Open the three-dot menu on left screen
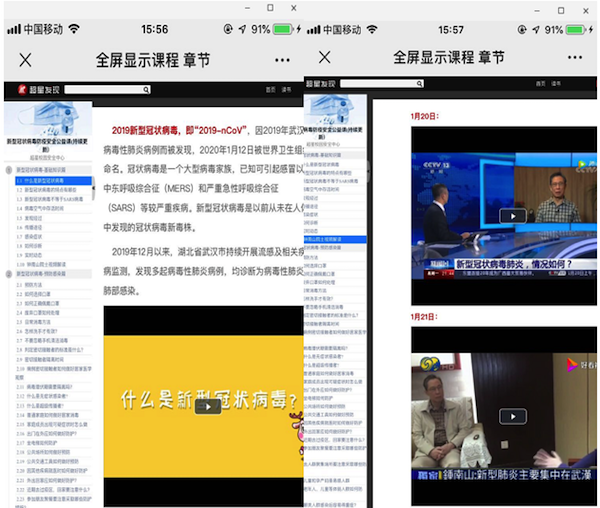Viewport: 600px width, 508px height. 283,60
